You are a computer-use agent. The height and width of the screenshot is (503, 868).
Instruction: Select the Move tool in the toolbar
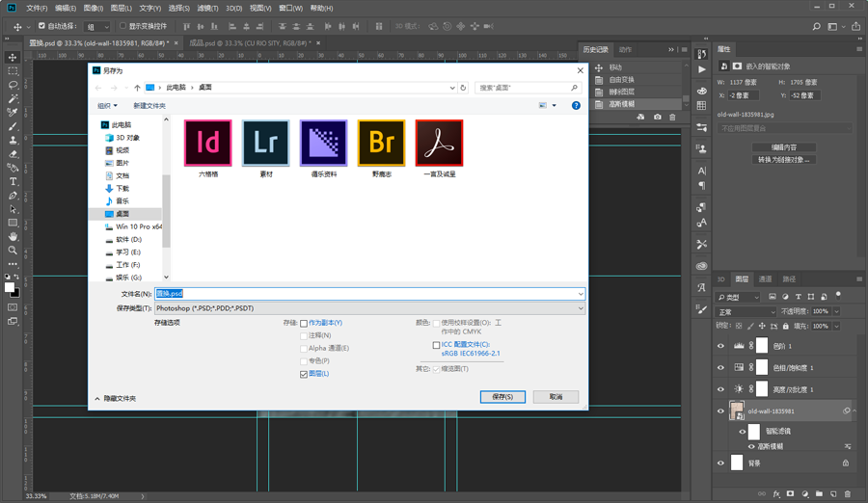pos(13,57)
